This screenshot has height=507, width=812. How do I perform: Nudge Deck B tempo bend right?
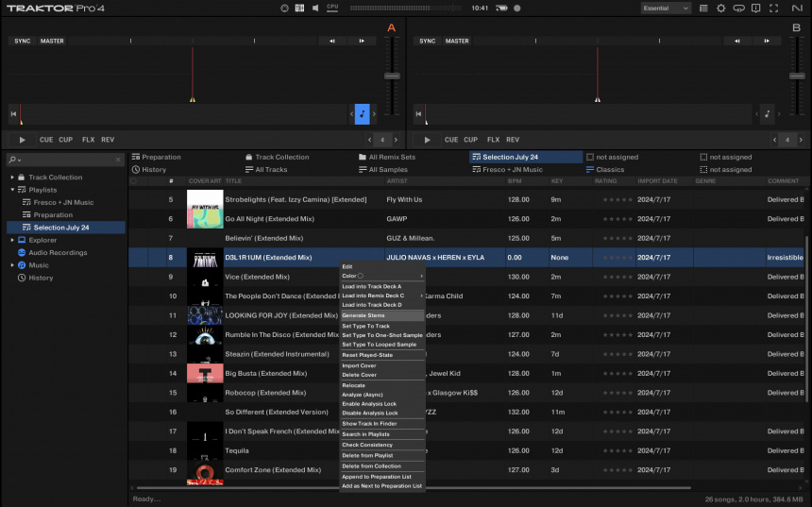[x=767, y=41]
